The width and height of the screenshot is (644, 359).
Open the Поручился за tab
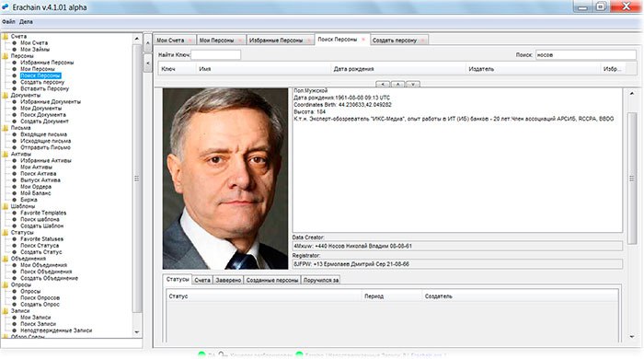pos(321,280)
